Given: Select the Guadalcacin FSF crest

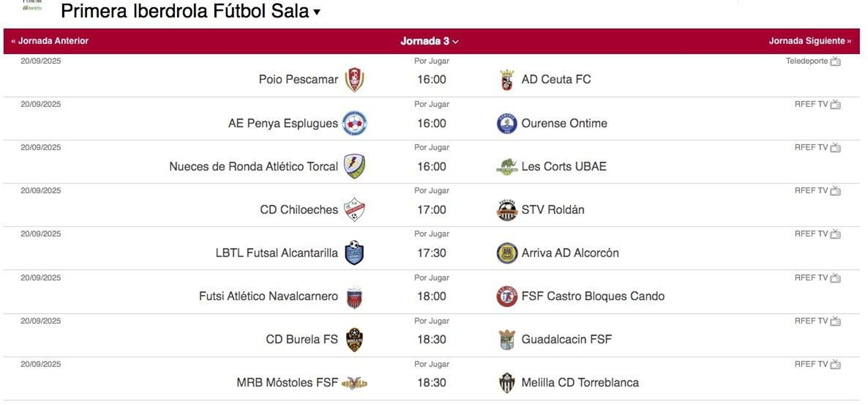Looking at the screenshot, I should [507, 339].
